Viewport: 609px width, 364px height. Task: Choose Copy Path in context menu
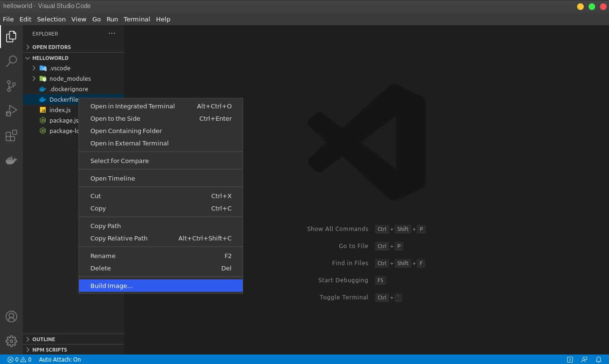(161, 226)
